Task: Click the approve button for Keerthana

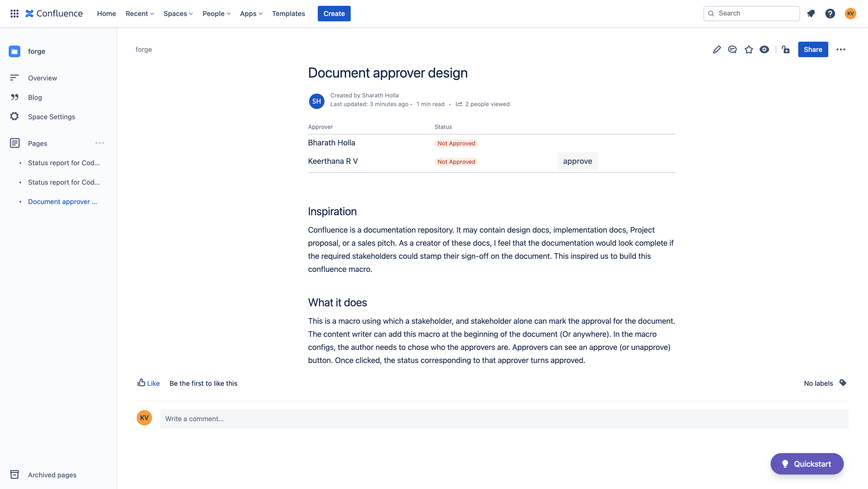Action: [x=577, y=161]
